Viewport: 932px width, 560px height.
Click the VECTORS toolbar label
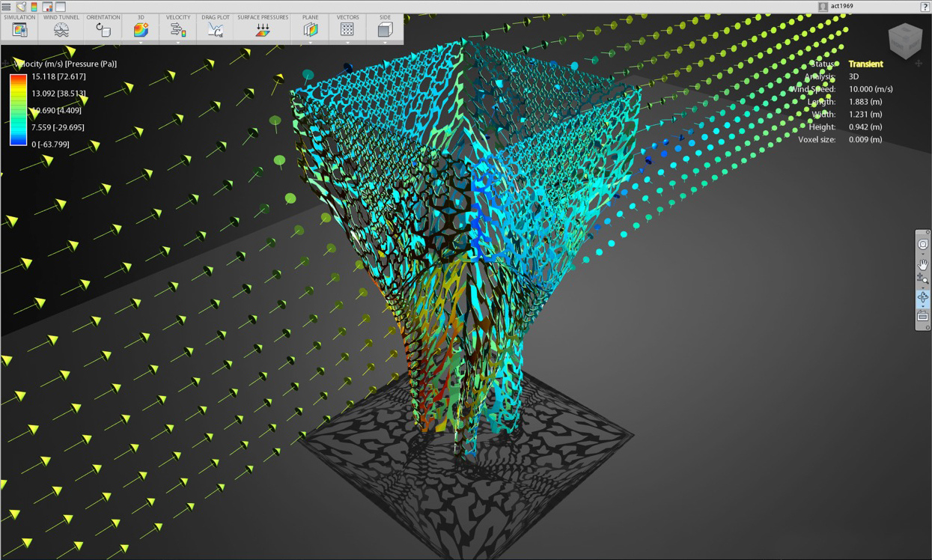tap(348, 17)
